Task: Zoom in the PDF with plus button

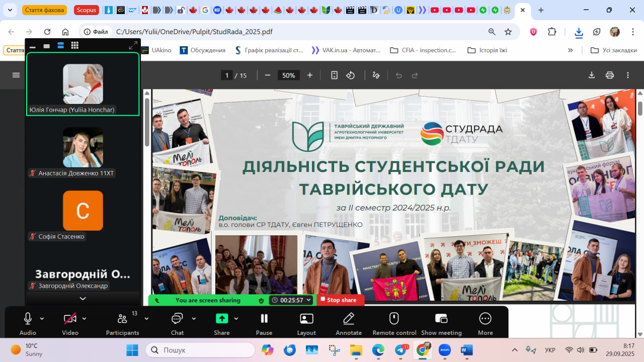Action: coord(310,75)
